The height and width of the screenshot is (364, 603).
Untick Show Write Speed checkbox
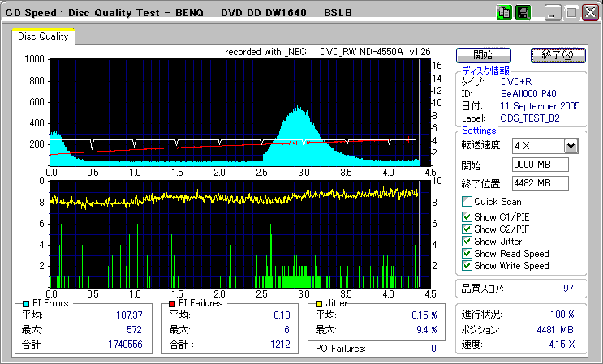point(467,265)
